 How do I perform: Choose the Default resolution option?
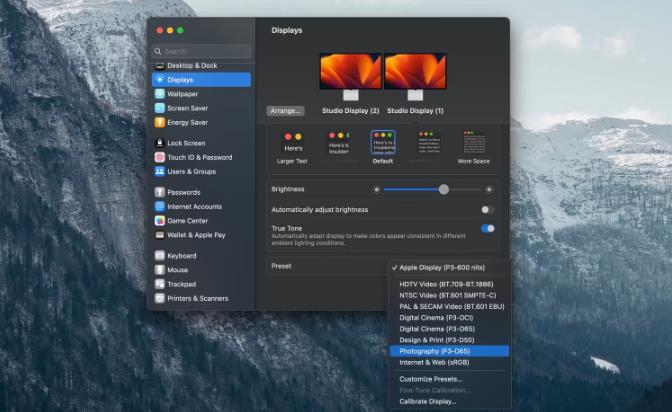coord(383,148)
